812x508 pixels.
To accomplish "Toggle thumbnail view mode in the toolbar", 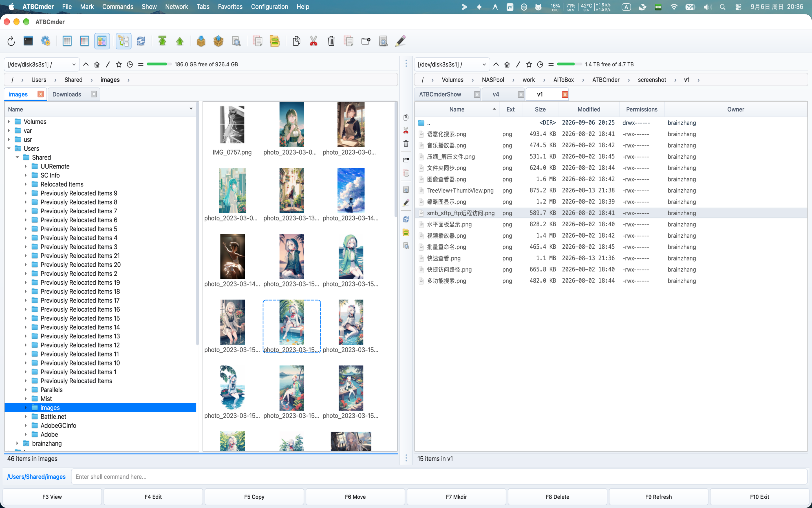I will [x=102, y=41].
